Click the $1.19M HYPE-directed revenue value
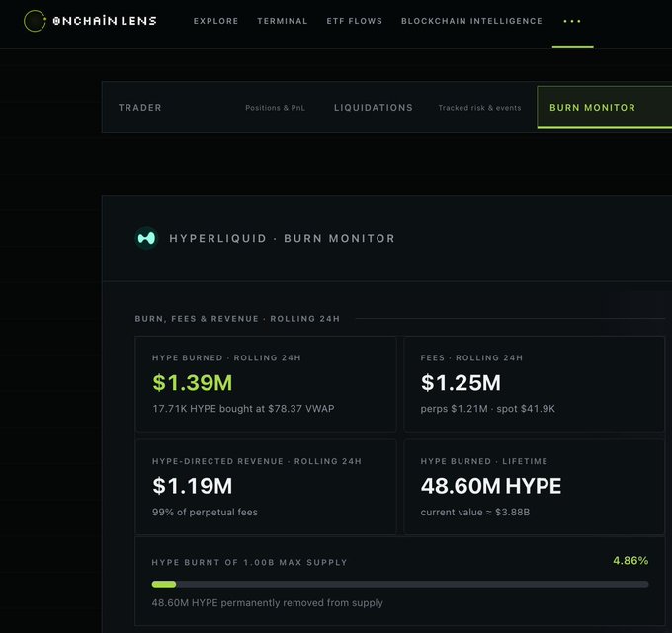This screenshot has width=672, height=633. pyautogui.click(x=193, y=486)
